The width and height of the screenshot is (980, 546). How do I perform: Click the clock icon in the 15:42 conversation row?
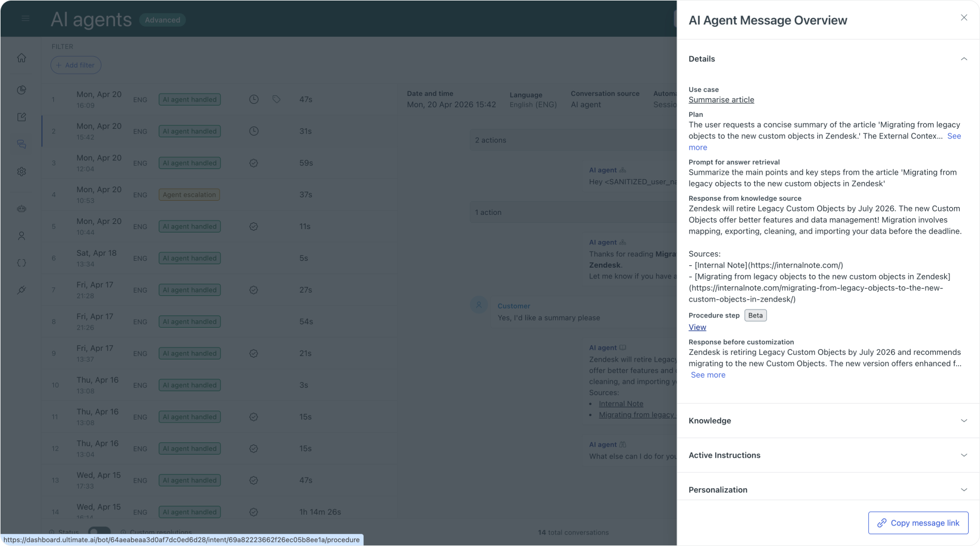(254, 131)
